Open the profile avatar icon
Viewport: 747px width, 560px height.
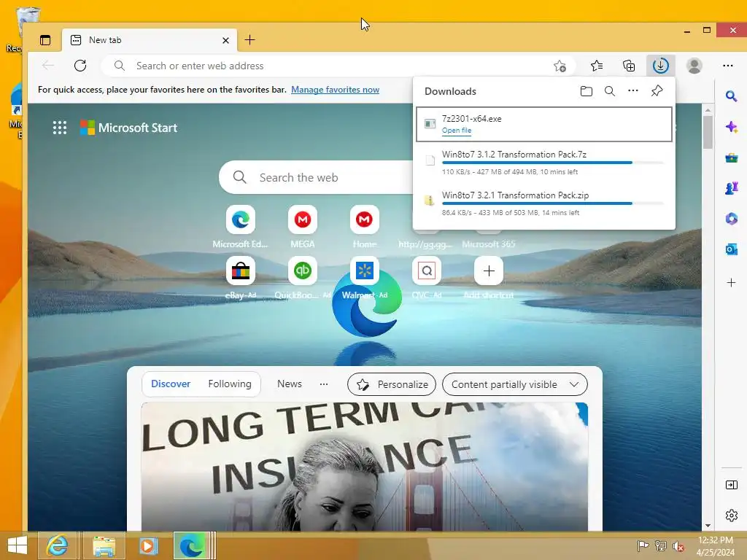coord(694,66)
